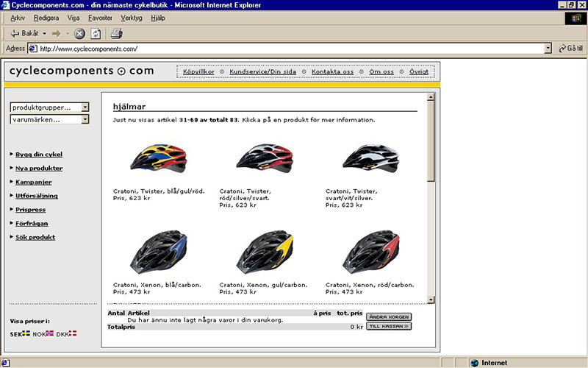Click the cyclecomponents.com logo
This screenshot has width=588, height=368.
82,71
